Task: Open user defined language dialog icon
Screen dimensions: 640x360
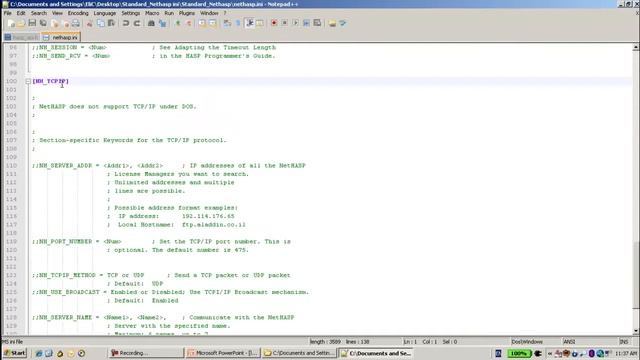Action: (x=260, y=23)
